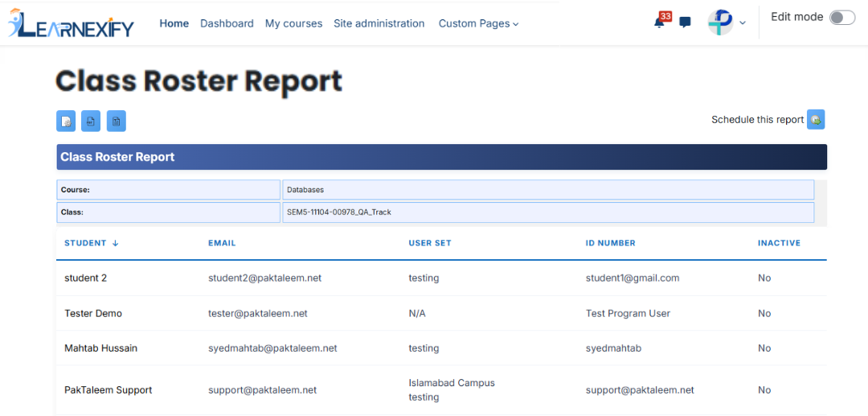
Task: Click ID number Test Program User
Action: point(628,314)
